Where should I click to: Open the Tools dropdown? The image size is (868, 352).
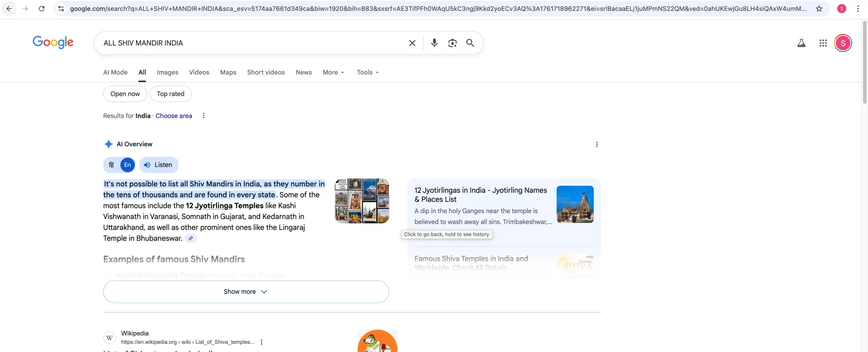point(368,72)
